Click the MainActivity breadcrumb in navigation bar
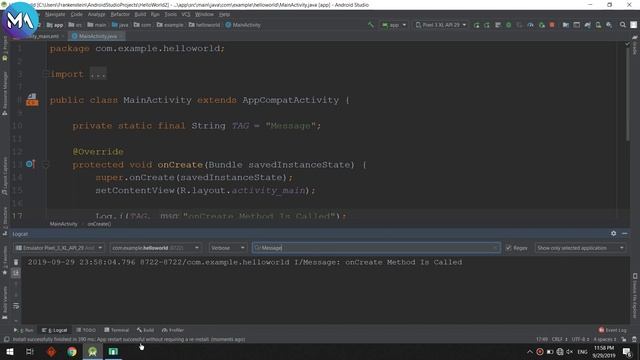Viewport: 640px width, 360px height. tap(243, 25)
